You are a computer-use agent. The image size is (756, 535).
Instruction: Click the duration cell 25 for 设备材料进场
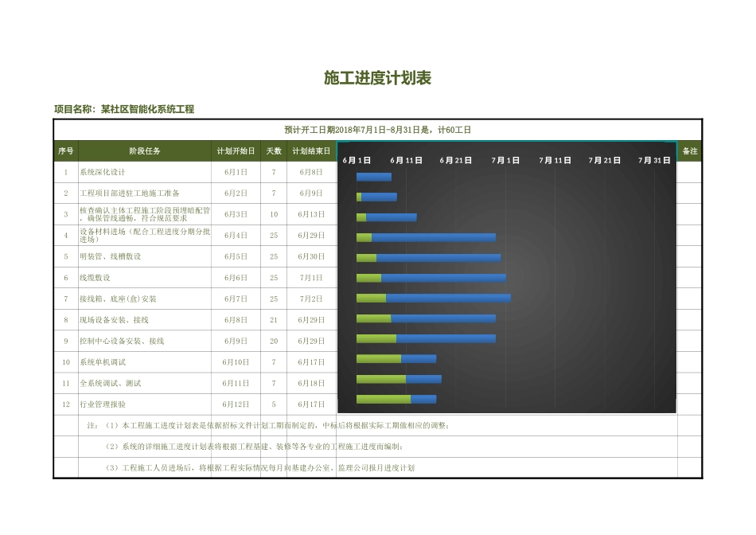(x=273, y=236)
